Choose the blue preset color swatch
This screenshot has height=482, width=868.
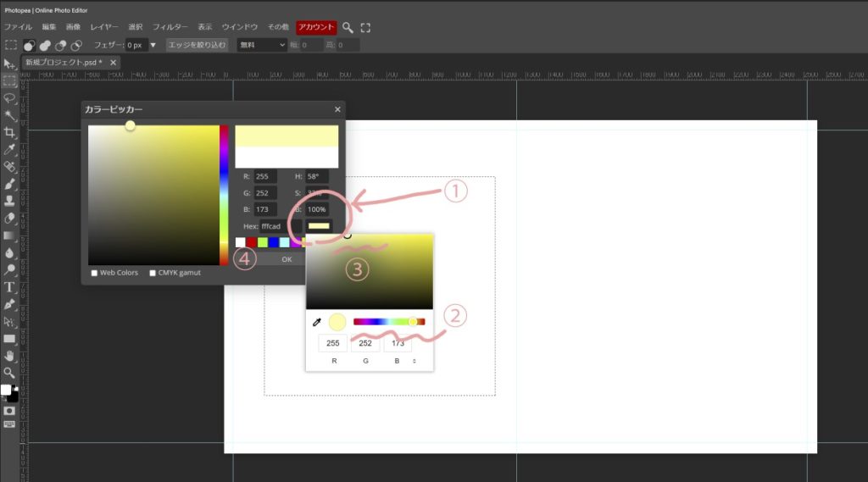click(274, 242)
